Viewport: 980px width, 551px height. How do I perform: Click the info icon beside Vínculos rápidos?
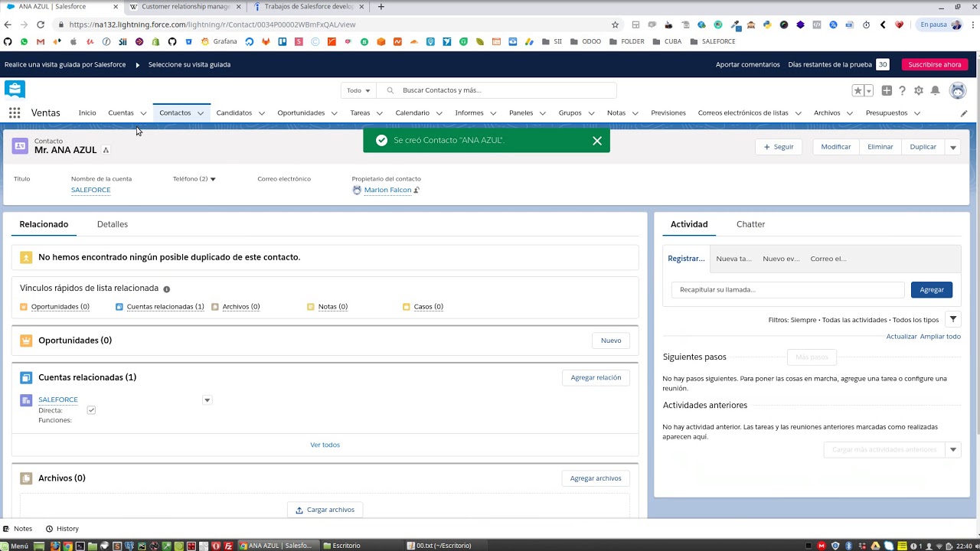(166, 289)
